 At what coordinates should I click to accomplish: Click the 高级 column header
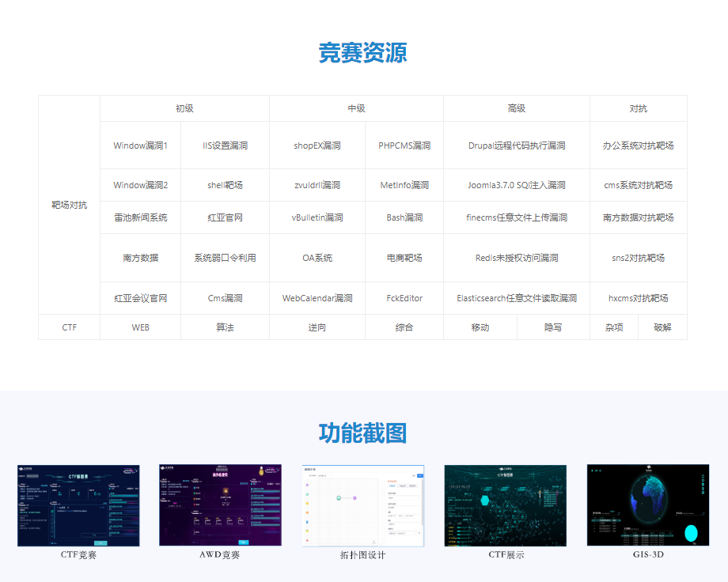[516, 108]
